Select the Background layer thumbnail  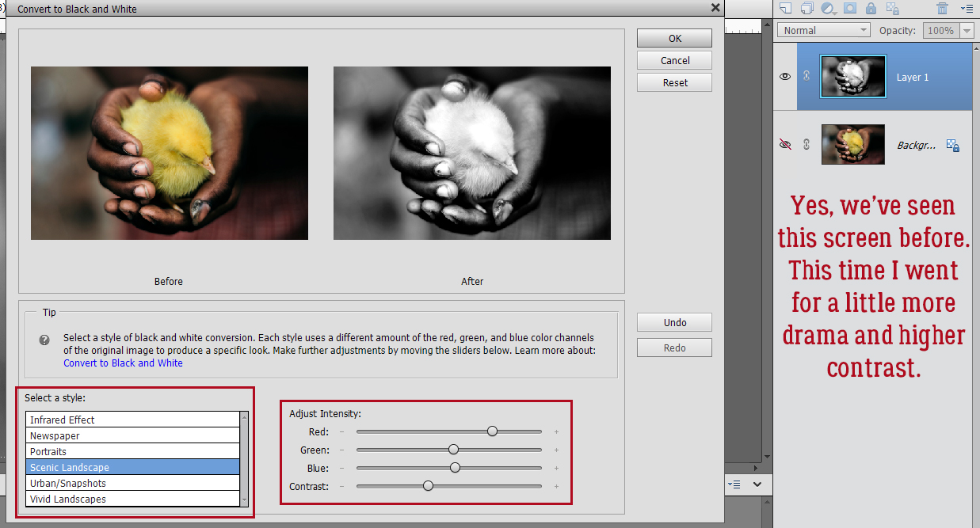point(853,144)
